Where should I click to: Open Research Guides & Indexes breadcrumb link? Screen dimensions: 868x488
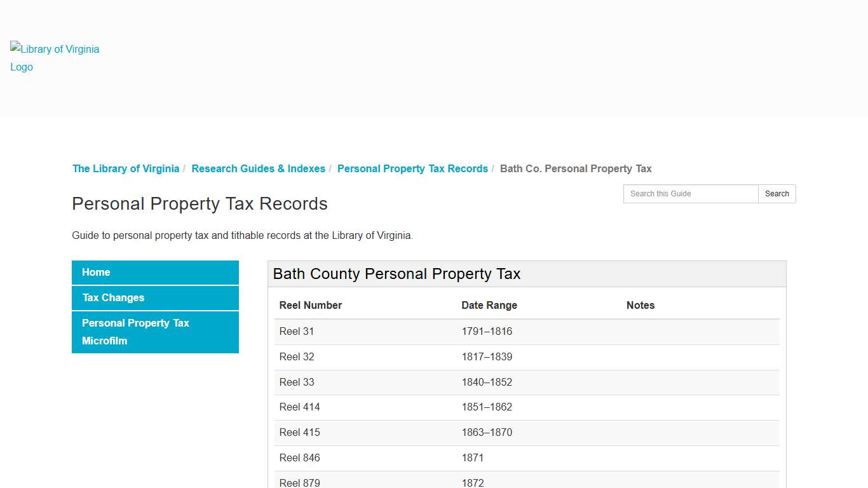tap(258, 168)
